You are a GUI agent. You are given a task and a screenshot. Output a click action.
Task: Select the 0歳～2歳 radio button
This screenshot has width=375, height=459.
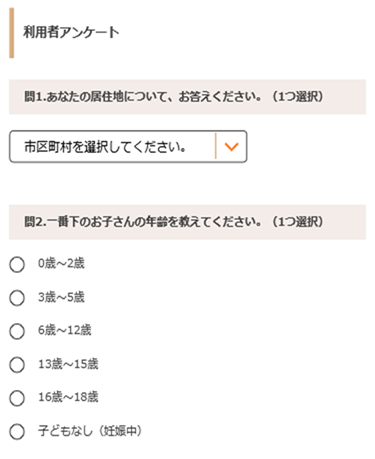tap(17, 265)
